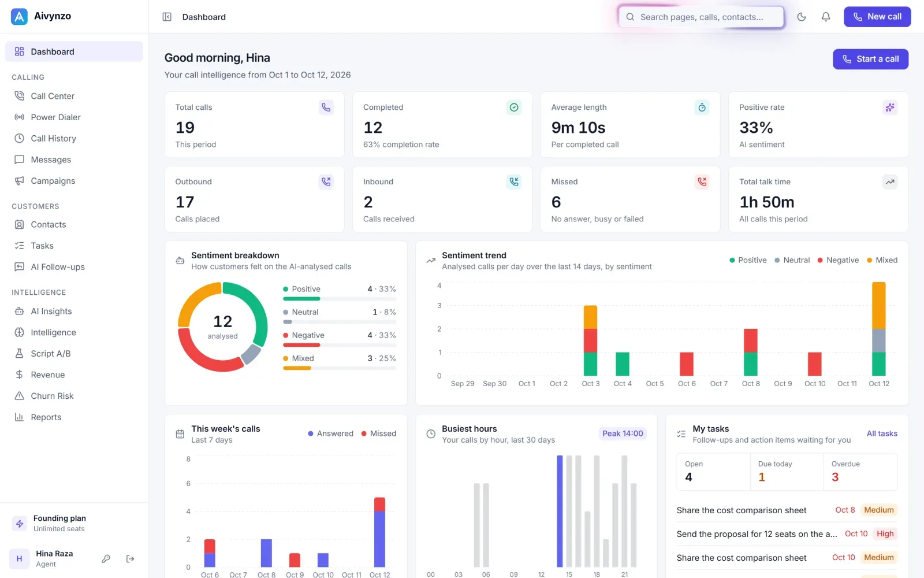
Task: Open AI Follow-ups
Action: (74, 267)
